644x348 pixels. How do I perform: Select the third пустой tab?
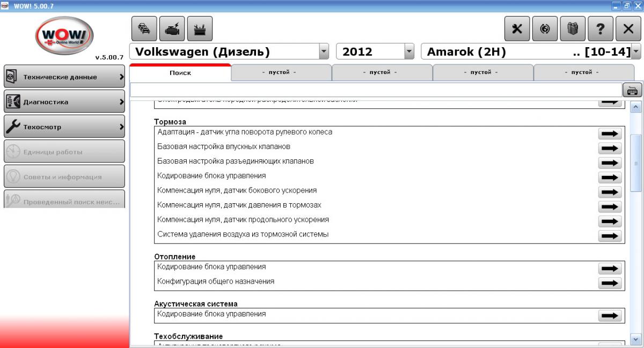(x=483, y=72)
